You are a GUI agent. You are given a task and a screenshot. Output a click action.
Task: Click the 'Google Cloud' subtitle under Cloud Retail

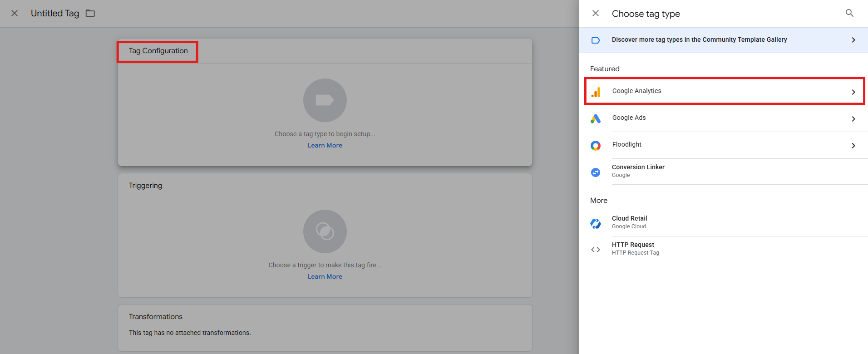click(629, 226)
